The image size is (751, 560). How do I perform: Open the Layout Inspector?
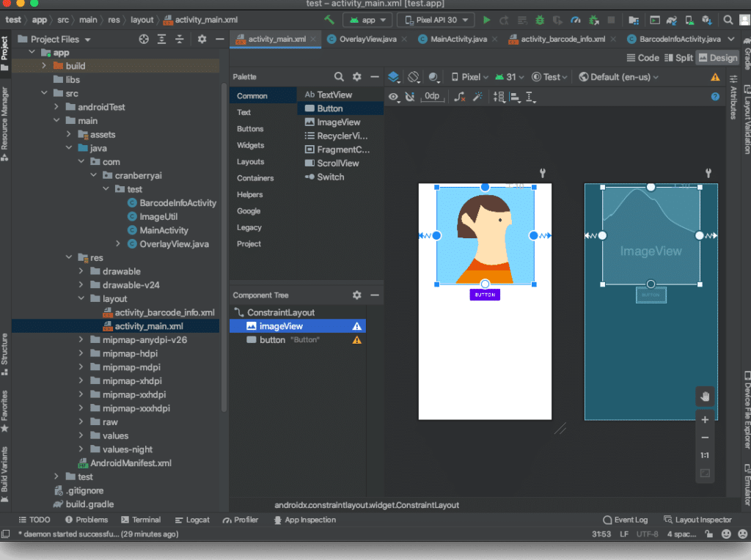(698, 520)
